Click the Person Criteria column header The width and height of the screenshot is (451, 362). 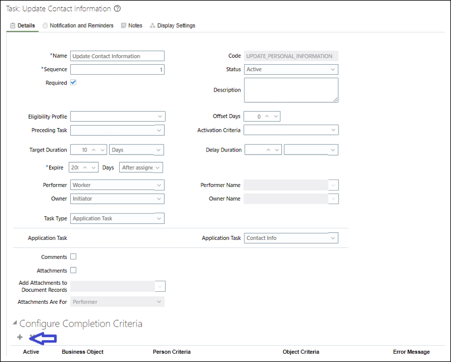coord(172,352)
